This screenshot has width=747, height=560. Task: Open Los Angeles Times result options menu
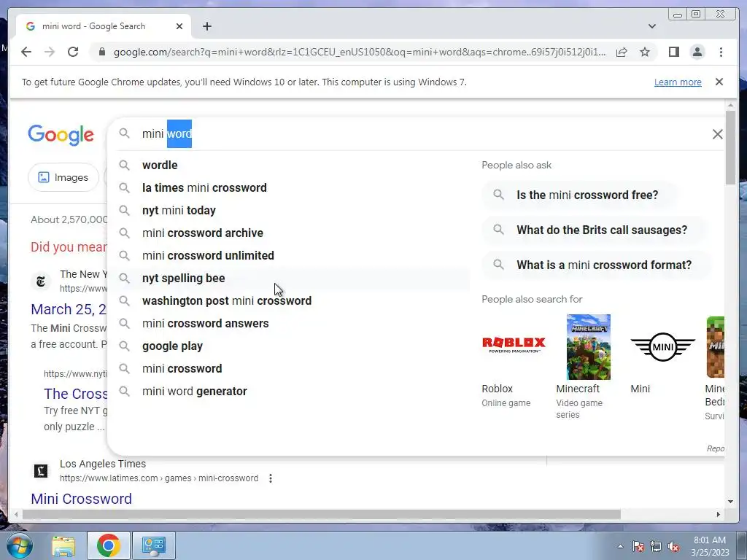coord(271,478)
